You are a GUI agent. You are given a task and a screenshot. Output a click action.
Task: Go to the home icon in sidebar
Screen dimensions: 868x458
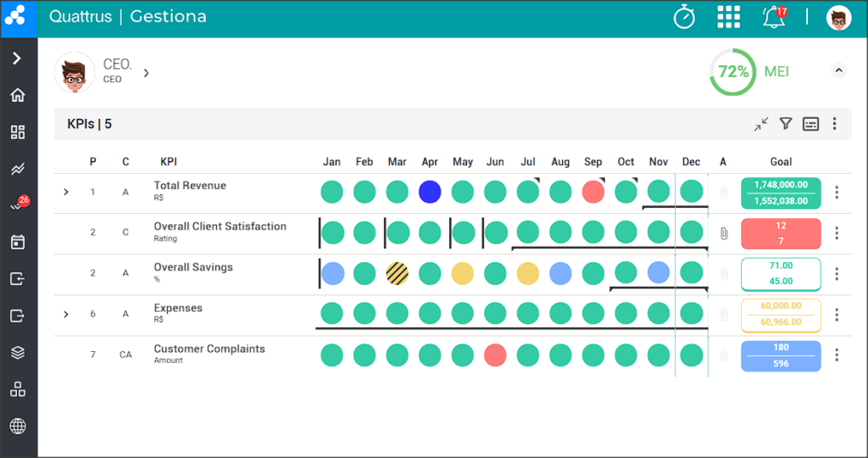(x=18, y=95)
